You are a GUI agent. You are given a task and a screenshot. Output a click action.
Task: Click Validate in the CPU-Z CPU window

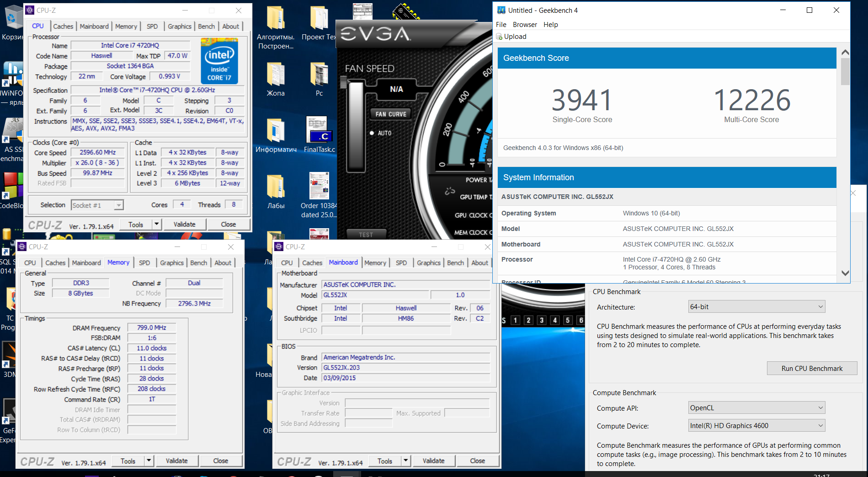(x=184, y=224)
